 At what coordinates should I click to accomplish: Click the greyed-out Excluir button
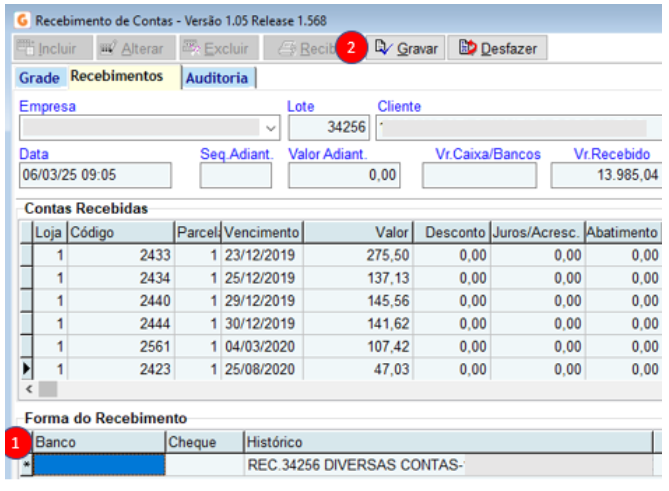pos(219,48)
